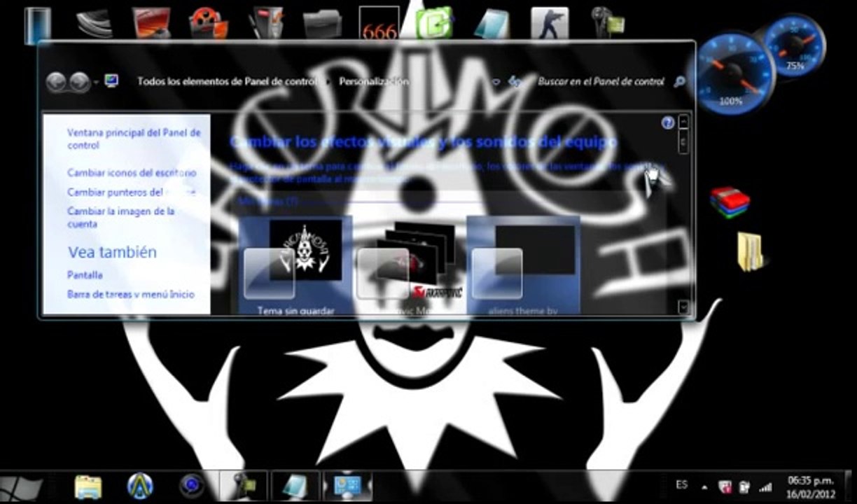The width and height of the screenshot is (857, 504).
Task: Open the yellow folder desktop icon
Action: [750, 252]
